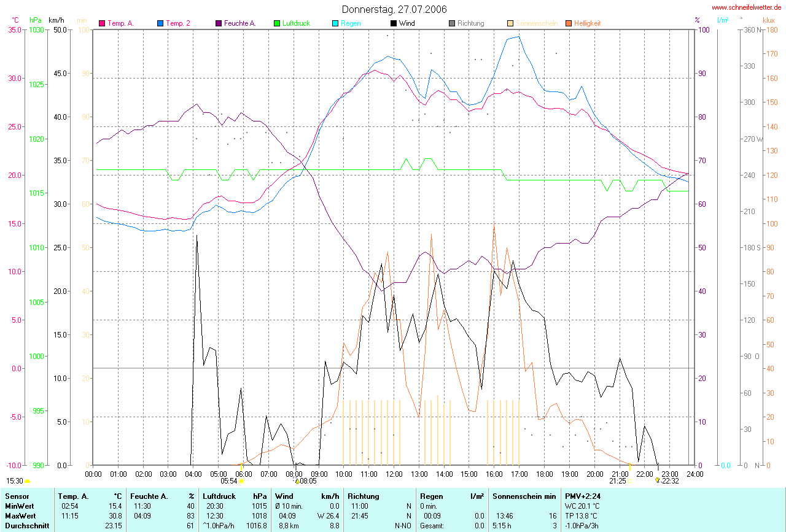Click the marker icon at 22:32

click(657, 481)
